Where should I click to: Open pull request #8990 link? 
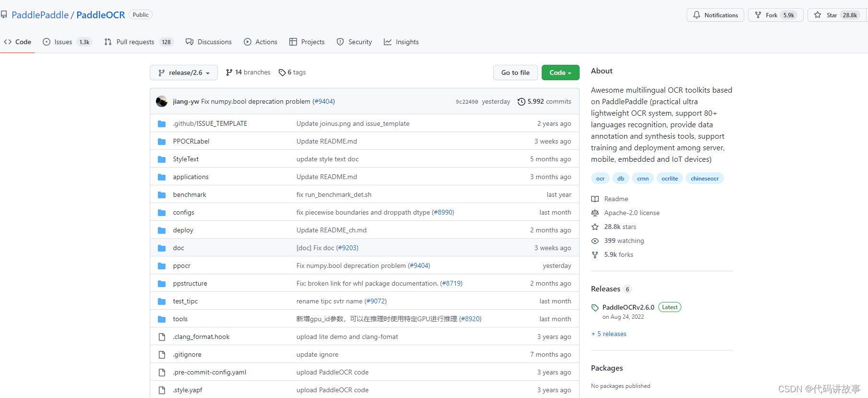443,212
